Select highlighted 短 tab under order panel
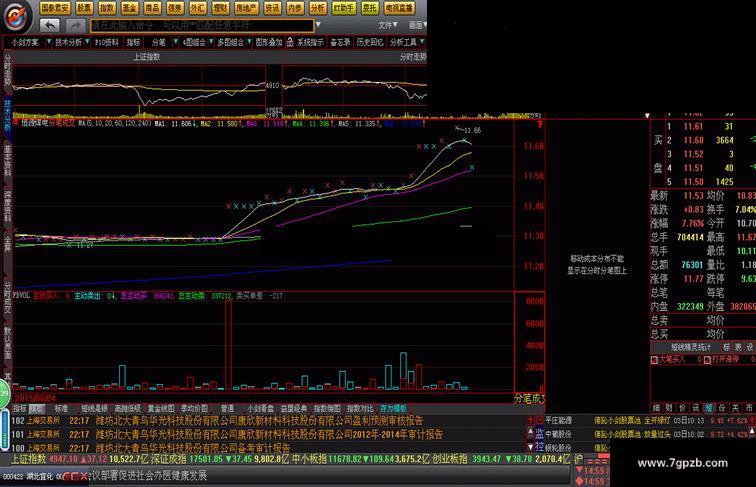756x487 pixels. 709,408
